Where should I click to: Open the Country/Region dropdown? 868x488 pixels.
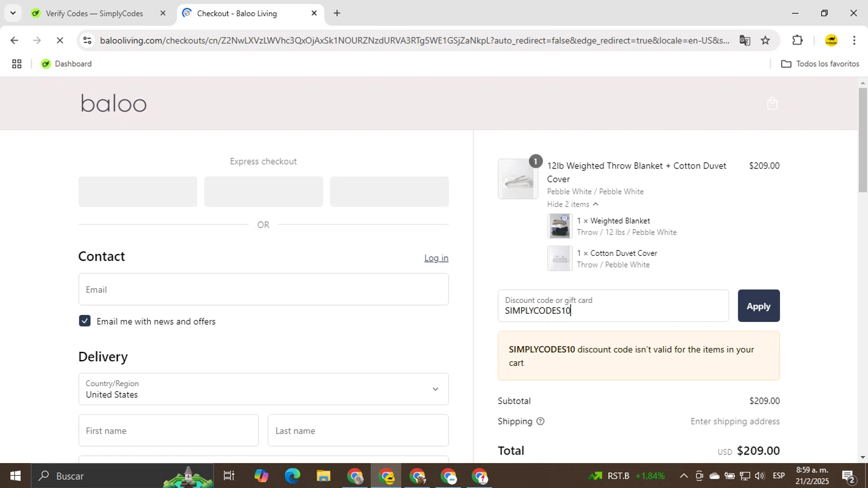point(263,389)
